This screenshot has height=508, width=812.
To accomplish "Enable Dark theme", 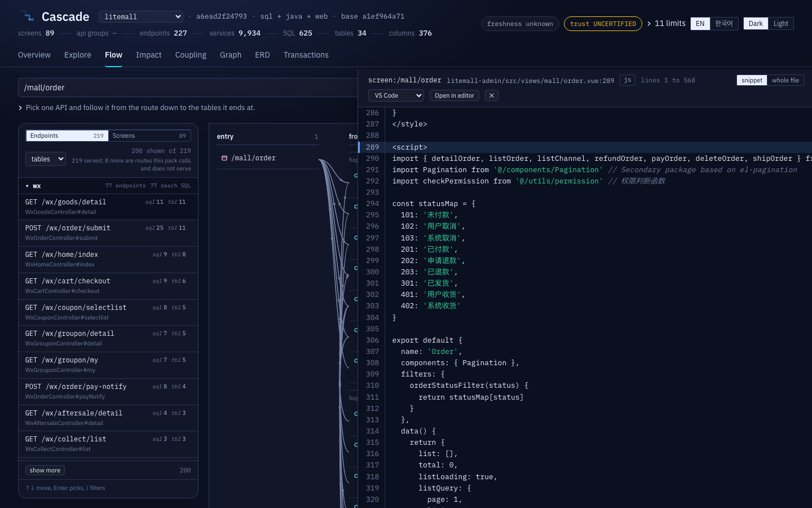I will pos(756,24).
